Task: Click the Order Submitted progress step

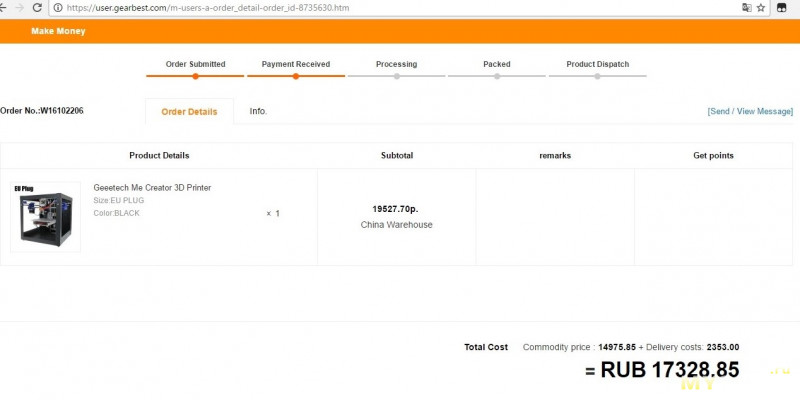Action: 195,70
